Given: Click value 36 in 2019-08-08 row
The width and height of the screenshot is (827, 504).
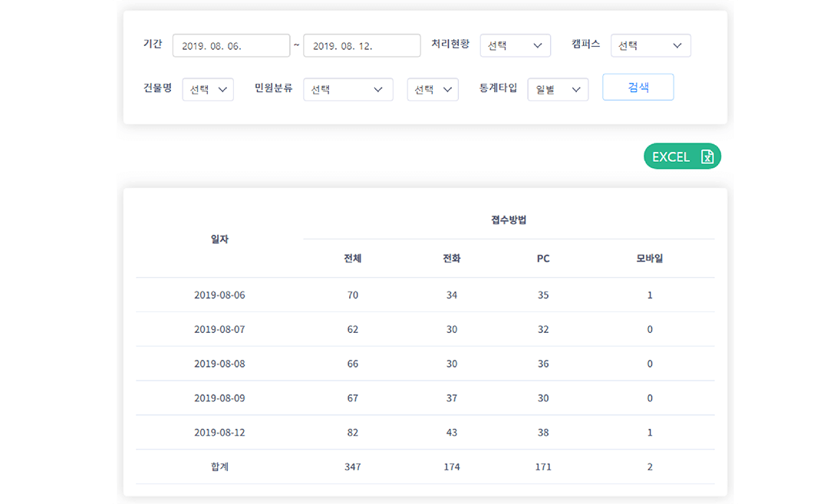Looking at the screenshot, I should [543, 364].
